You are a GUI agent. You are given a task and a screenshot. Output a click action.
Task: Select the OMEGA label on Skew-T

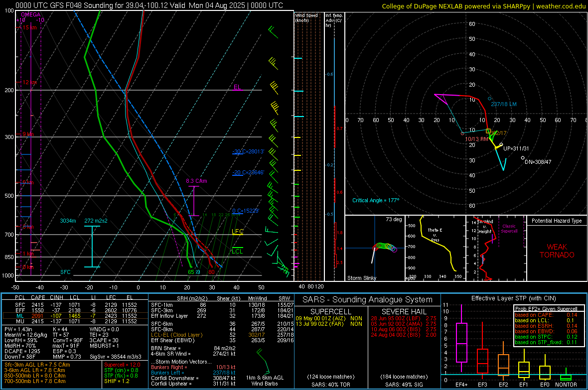tap(31, 14)
